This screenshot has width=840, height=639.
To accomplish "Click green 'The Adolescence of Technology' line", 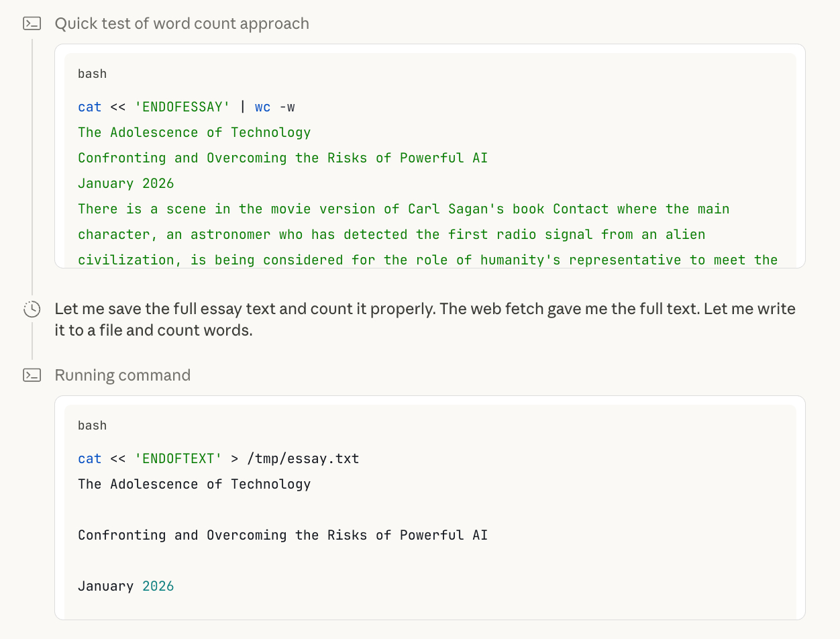I will click(194, 133).
